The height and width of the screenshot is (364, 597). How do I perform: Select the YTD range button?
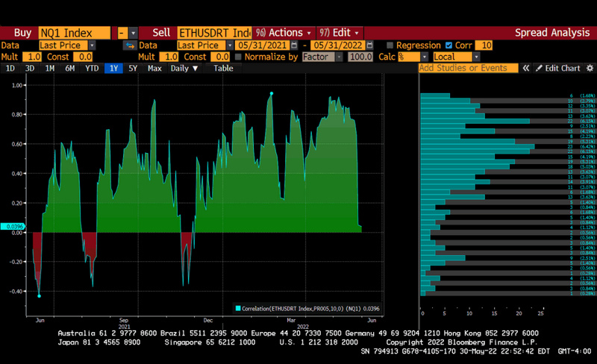[92, 68]
